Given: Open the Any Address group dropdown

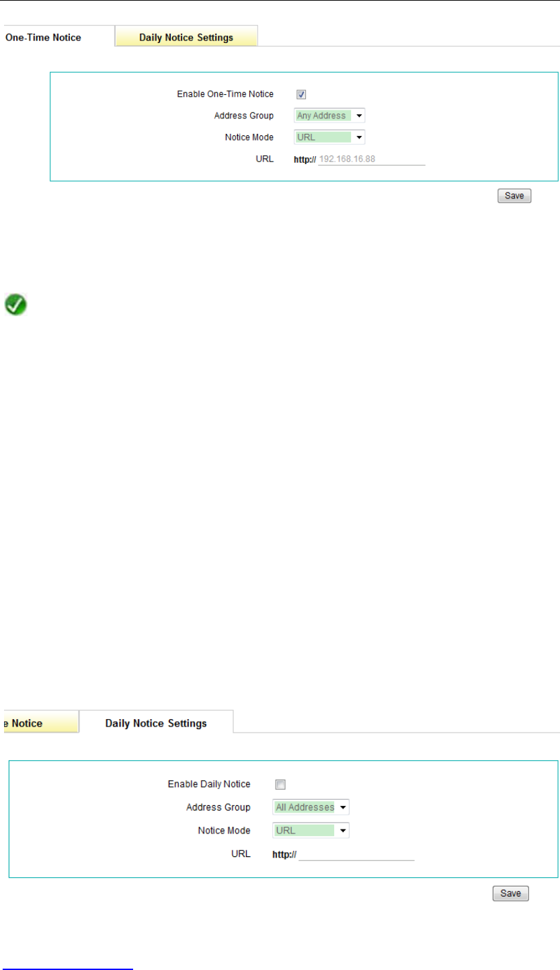Looking at the screenshot, I should pyautogui.click(x=329, y=116).
